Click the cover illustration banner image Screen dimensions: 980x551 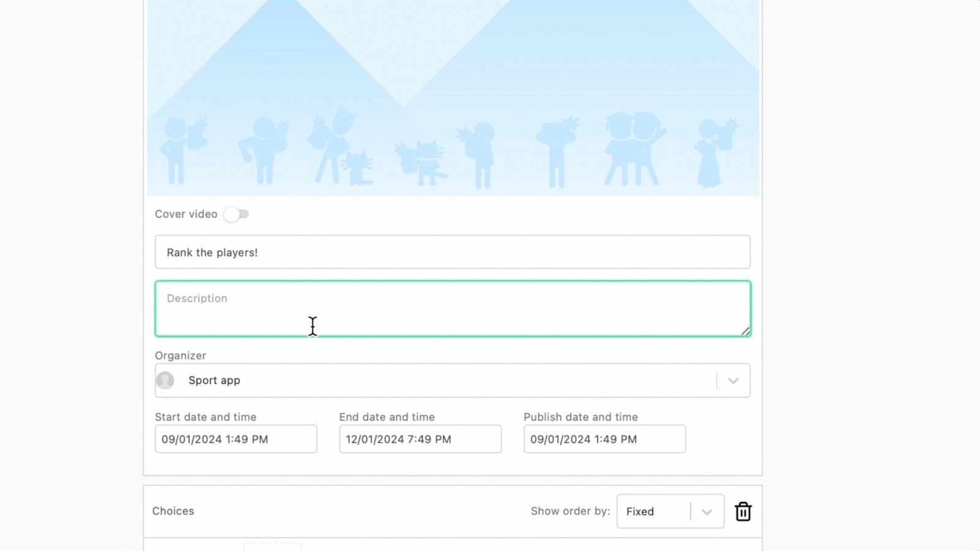[453, 98]
